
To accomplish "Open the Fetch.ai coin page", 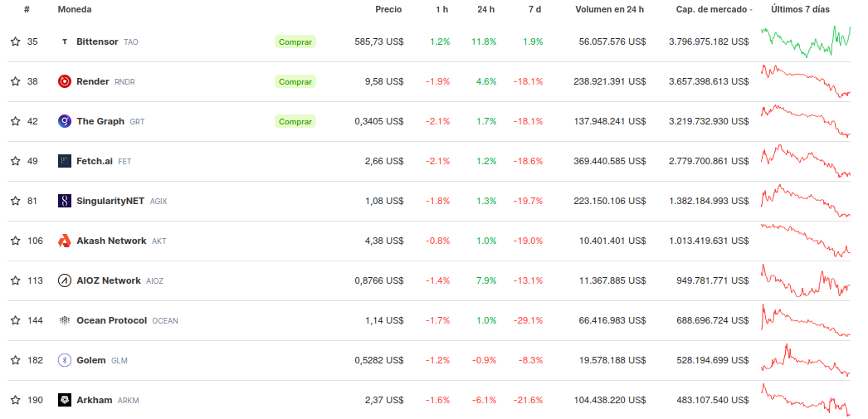I will point(95,161).
